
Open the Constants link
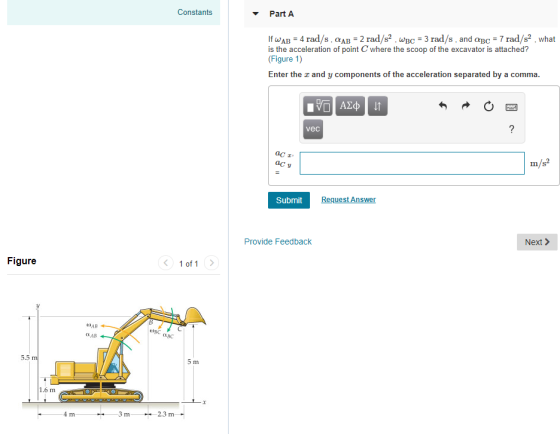click(x=195, y=12)
